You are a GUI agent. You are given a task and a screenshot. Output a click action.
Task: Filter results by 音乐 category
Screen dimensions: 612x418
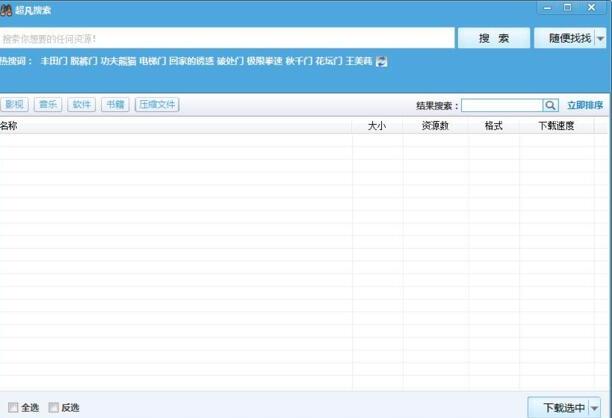point(48,105)
